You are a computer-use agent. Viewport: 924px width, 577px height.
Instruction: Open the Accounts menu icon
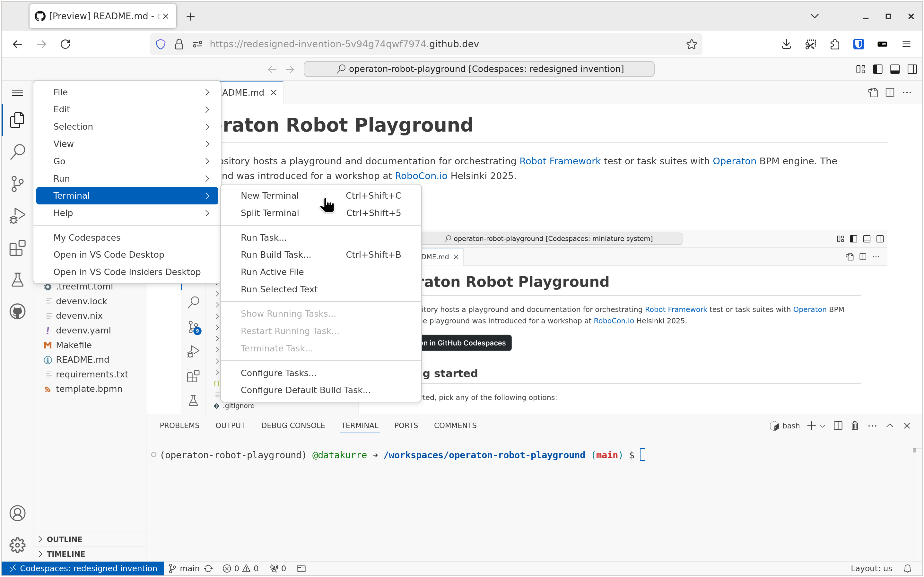coord(17,513)
